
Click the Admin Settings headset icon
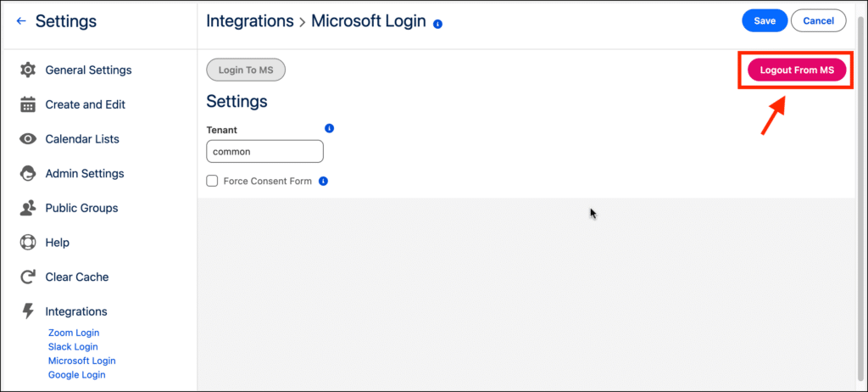(28, 173)
